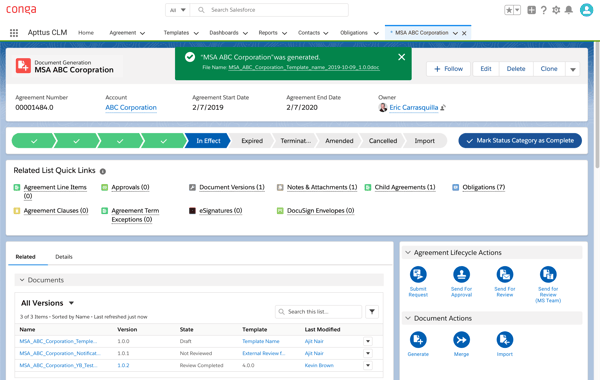Expand the Reports nav menu chevron
The image size is (600, 380).
click(284, 33)
